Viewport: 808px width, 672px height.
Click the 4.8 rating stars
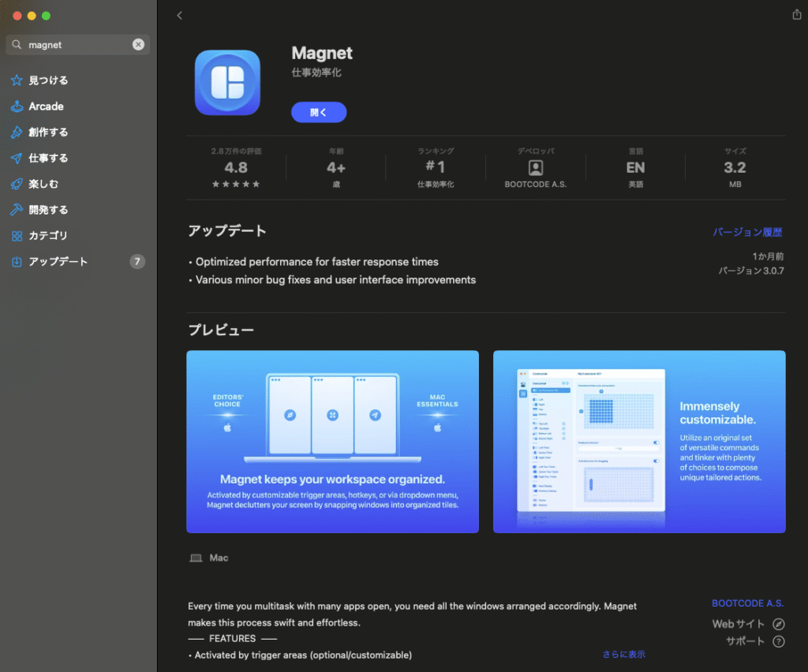point(235,184)
